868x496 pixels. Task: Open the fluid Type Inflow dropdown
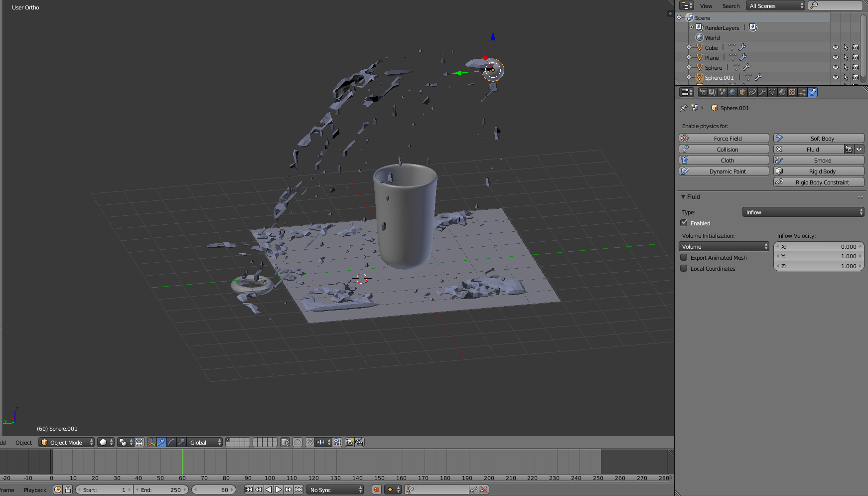click(x=803, y=212)
